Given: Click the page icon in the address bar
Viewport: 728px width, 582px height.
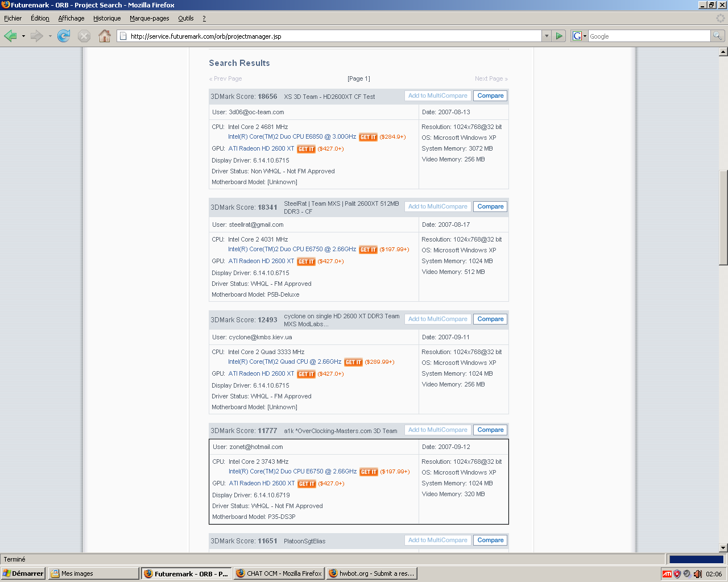Looking at the screenshot, I should [x=122, y=36].
